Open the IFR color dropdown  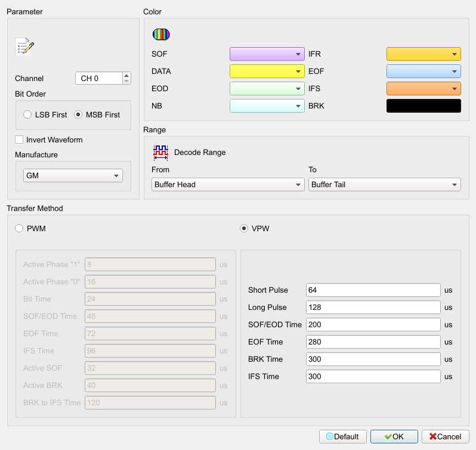[x=424, y=54]
